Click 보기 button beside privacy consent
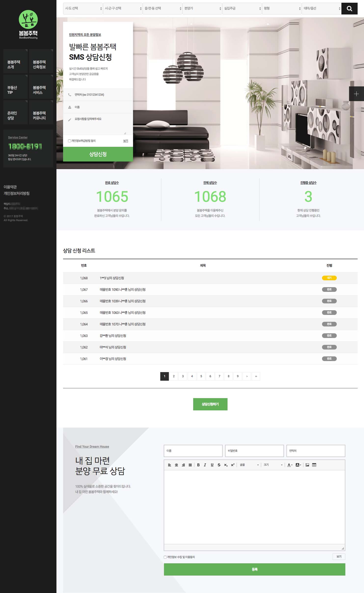The image size is (364, 593). click(x=339, y=557)
